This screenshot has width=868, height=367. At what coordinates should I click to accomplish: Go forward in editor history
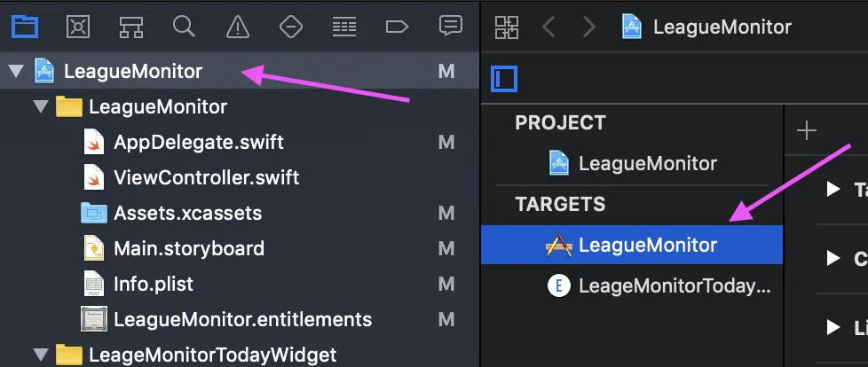tap(588, 27)
